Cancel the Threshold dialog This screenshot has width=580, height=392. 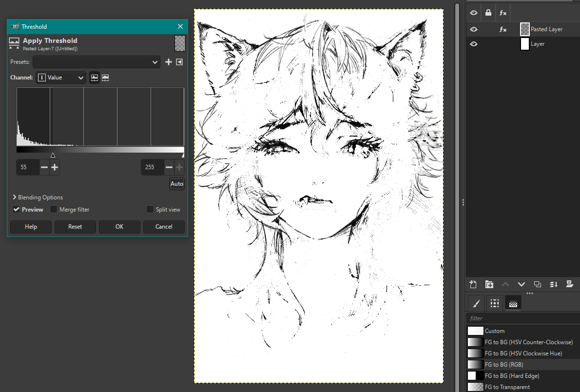pyautogui.click(x=164, y=227)
